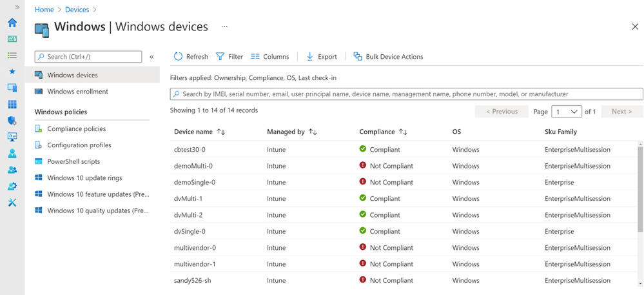The height and width of the screenshot is (295, 644).
Task: Open Endpoint security shield icon
Action: pyautogui.click(x=12, y=121)
